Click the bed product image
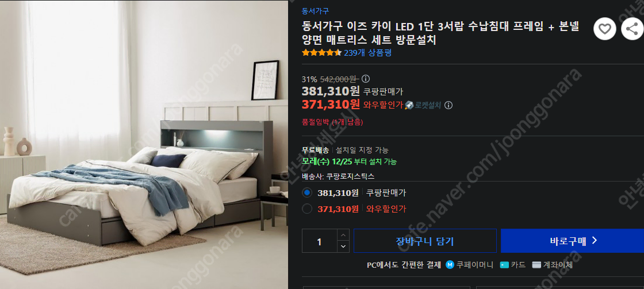Screen dimensions: 644x289 [144, 145]
